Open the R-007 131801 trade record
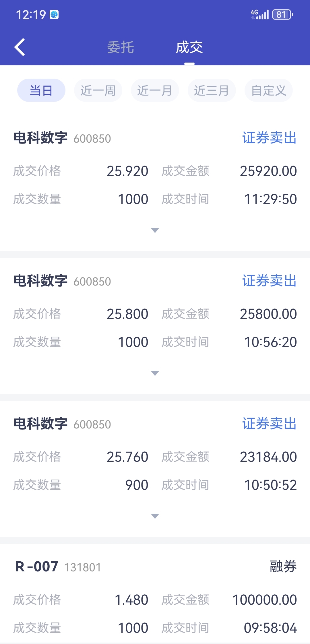310x644 pixels. (x=155, y=594)
